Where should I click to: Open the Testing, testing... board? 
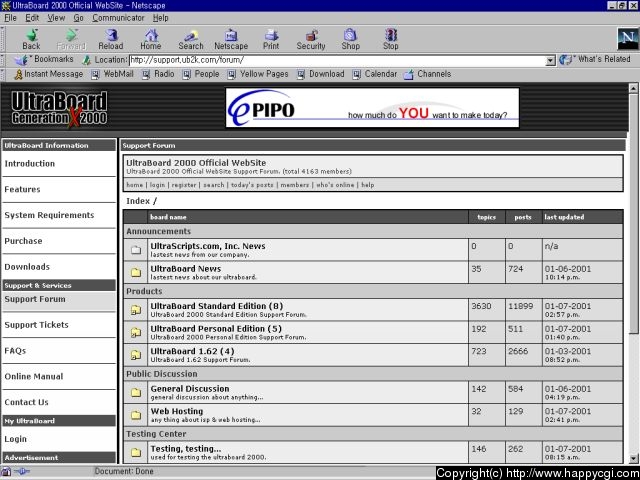click(x=186, y=449)
